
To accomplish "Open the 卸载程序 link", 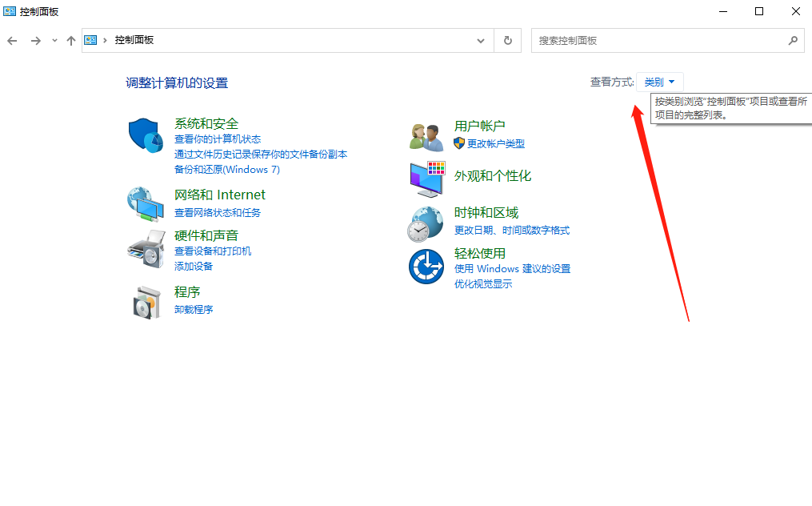I will (x=194, y=309).
